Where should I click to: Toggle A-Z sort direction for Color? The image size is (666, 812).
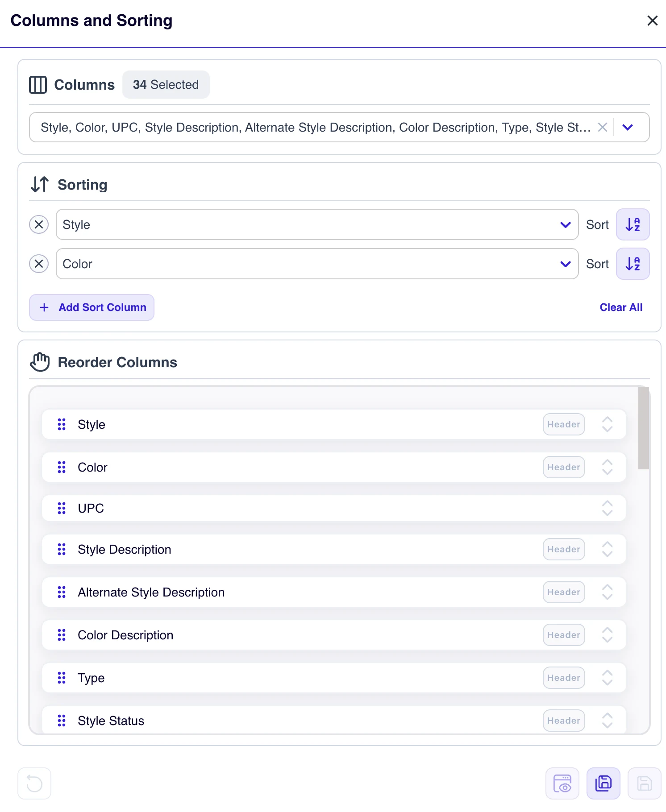point(633,264)
